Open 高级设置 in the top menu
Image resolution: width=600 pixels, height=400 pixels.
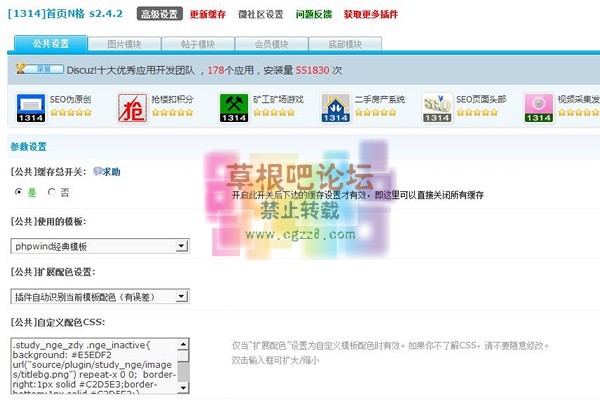pos(160,14)
